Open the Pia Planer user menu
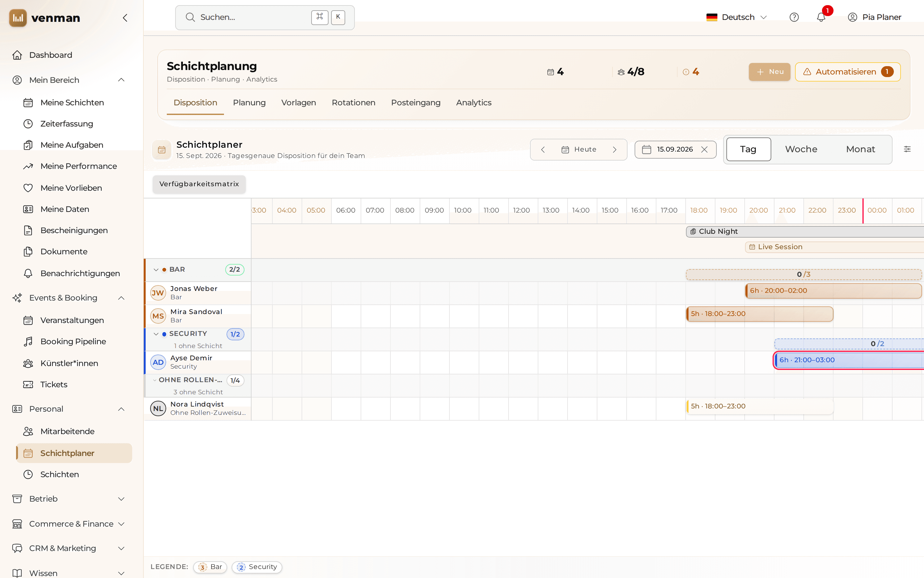 (x=874, y=17)
